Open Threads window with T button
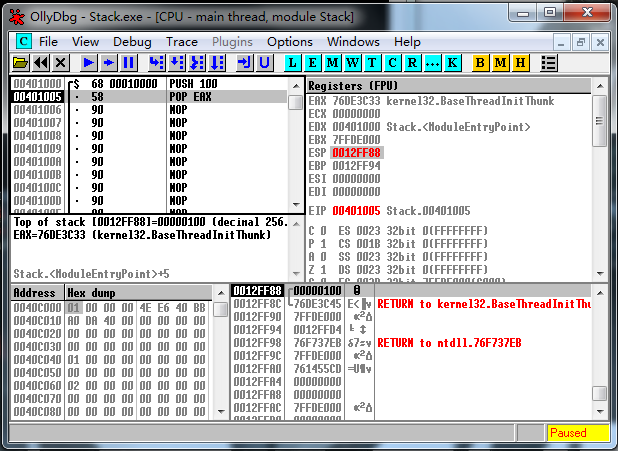618x451 pixels. pyautogui.click(x=372, y=63)
